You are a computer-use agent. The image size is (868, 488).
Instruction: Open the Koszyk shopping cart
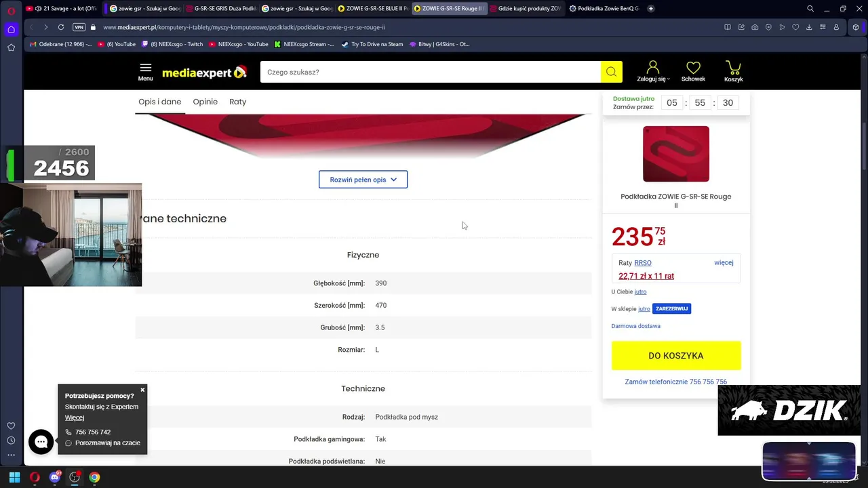coord(733,72)
